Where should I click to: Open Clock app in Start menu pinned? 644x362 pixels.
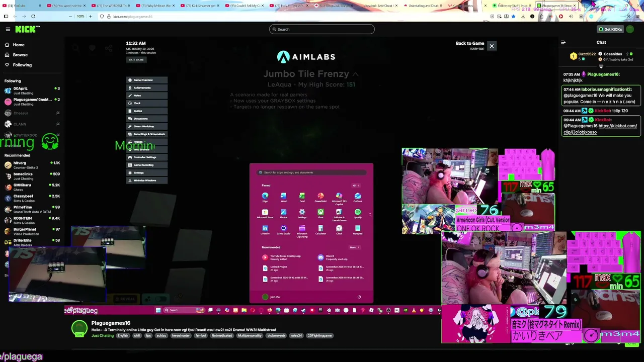click(339, 230)
